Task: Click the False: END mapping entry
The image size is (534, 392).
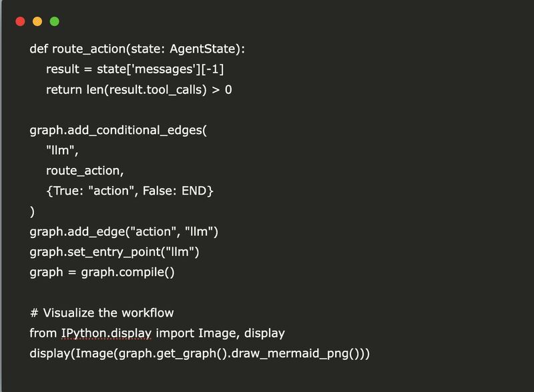Action: tap(174, 191)
